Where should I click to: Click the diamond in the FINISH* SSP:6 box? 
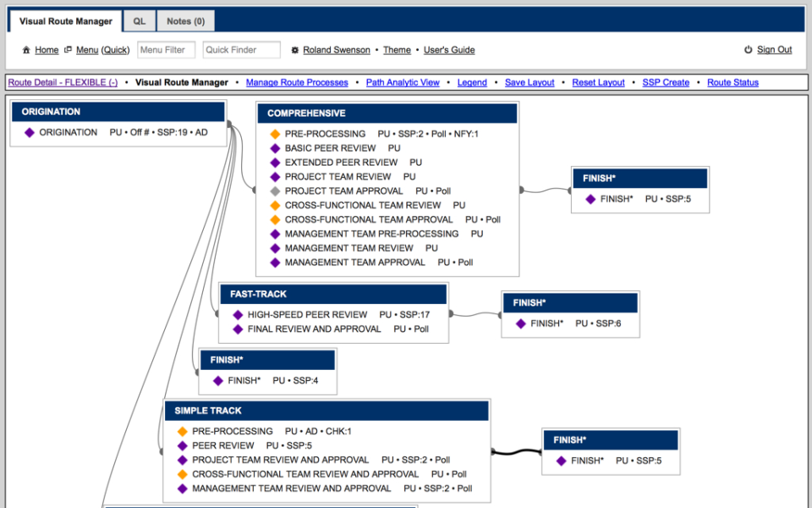coord(521,324)
